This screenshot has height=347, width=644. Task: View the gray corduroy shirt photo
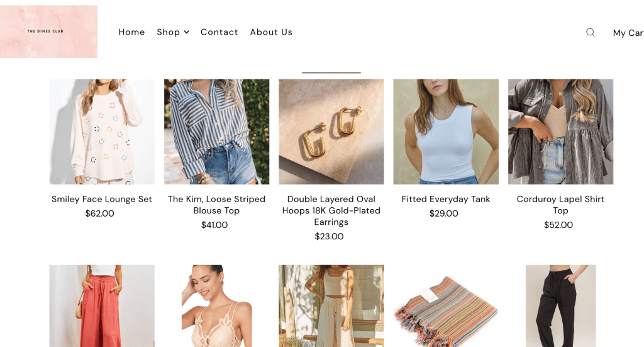560,132
